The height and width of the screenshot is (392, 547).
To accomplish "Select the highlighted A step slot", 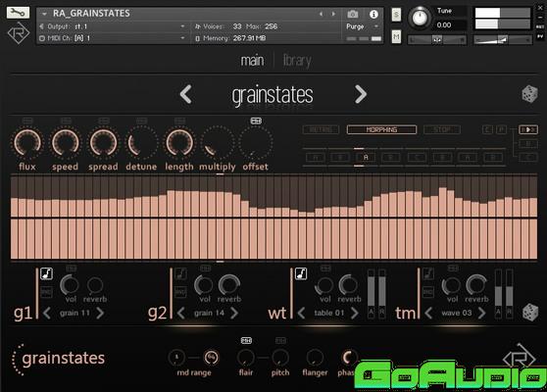I will 366,157.
